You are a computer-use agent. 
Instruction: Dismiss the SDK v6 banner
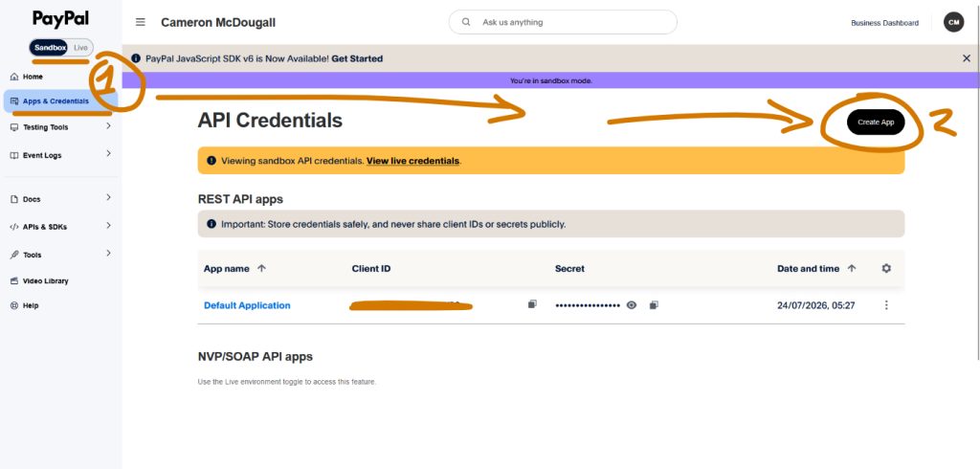pos(967,58)
